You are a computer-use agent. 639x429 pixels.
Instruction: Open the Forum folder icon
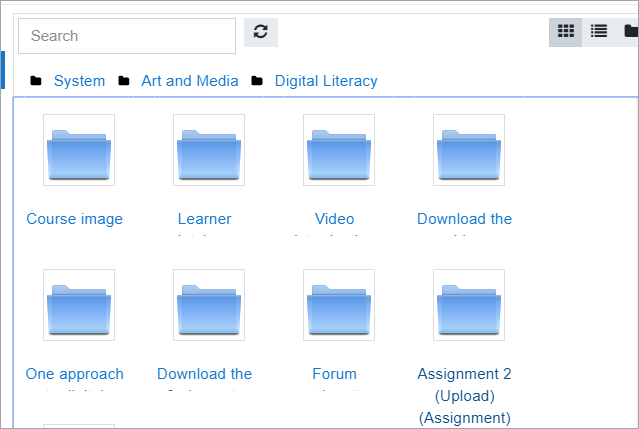tap(339, 305)
